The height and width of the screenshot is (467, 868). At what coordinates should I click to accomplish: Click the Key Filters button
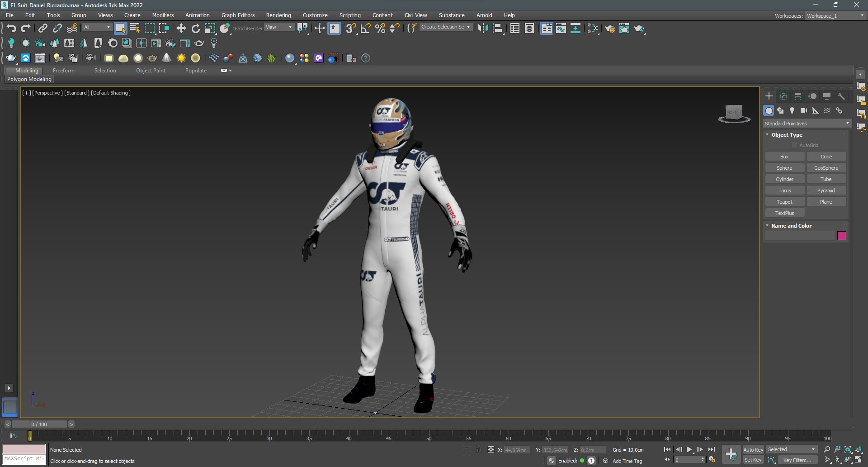[x=797, y=460]
